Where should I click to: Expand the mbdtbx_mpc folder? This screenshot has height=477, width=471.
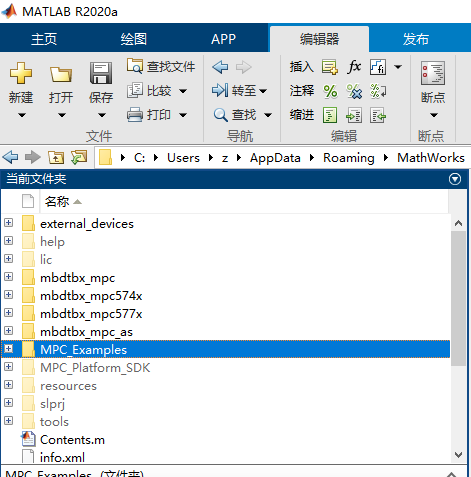click(9, 277)
